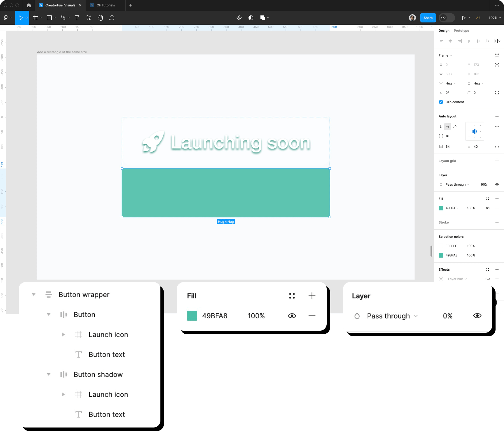Viewport: 504px width, 431px height.
Task: Open the Actions/Resources panel icon
Action: pyautogui.click(x=239, y=17)
